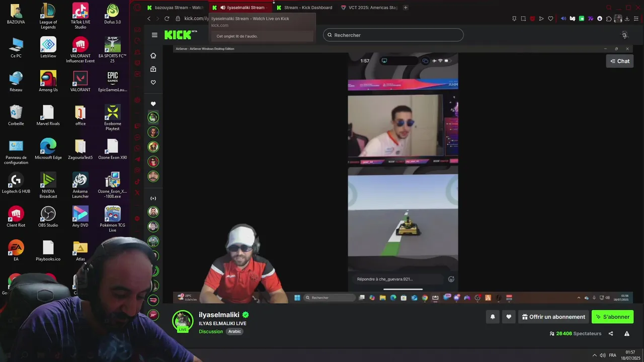Open Logitech G HUB shortcut
The image size is (644, 362).
(16, 183)
